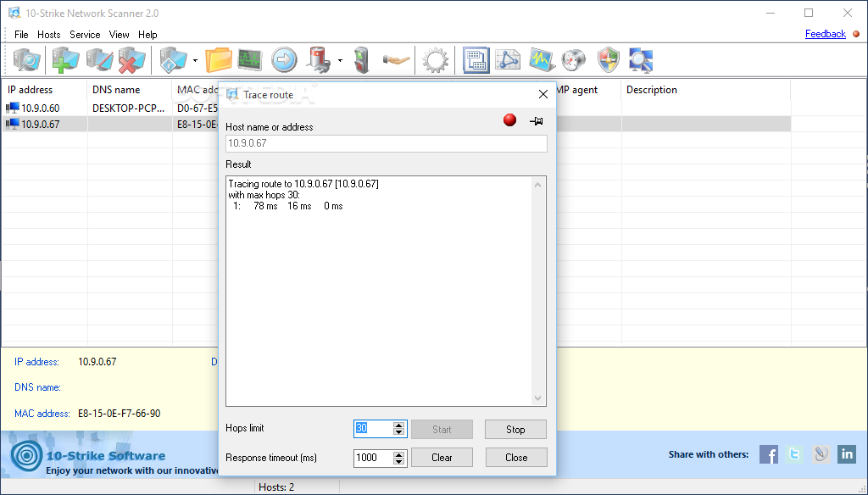Image resolution: width=868 pixels, height=495 pixels.
Task: Open the yellow folder toolbar icon
Action: tap(218, 60)
